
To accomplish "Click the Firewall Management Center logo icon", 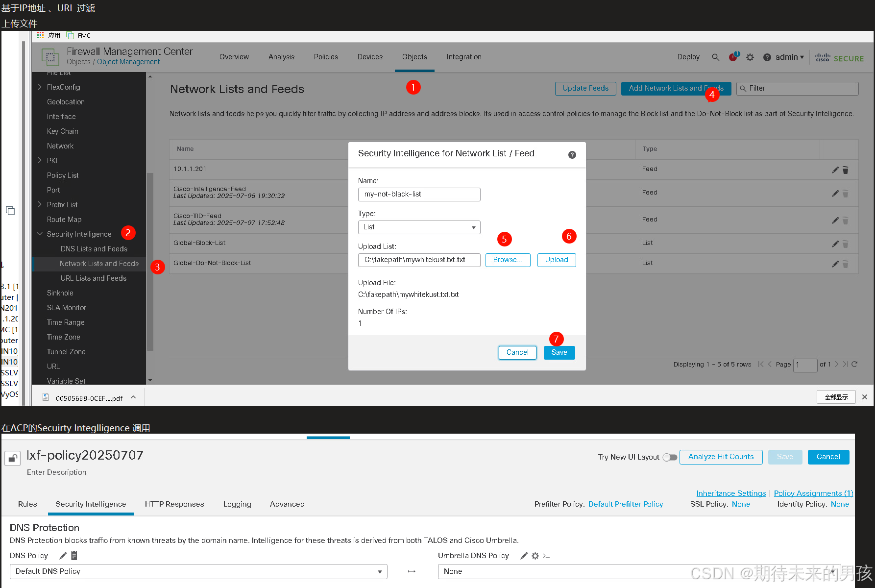I will [50, 57].
